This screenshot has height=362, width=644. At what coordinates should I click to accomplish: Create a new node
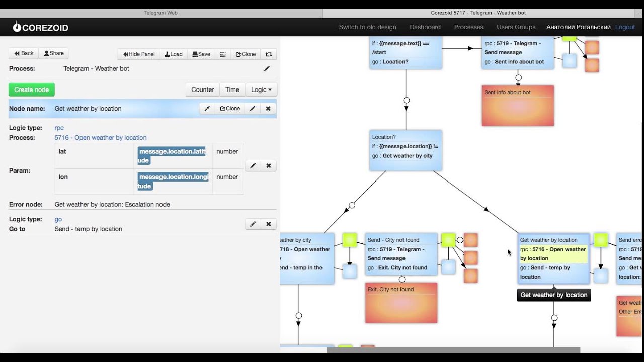point(32,89)
